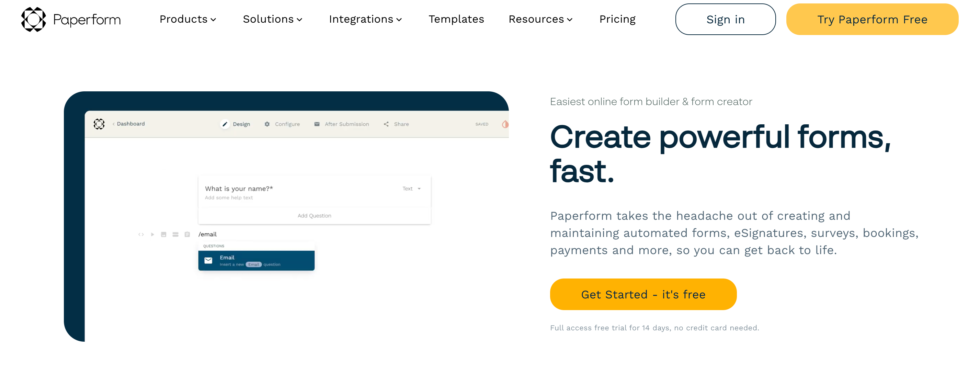Select the embed code icon in the inline toolbar
This screenshot has width=980, height=375.
tap(141, 234)
